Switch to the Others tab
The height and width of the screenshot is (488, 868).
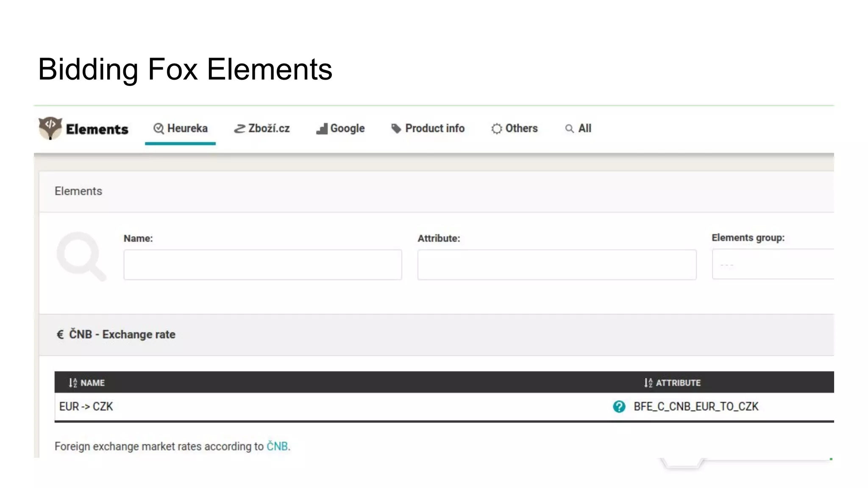point(514,128)
